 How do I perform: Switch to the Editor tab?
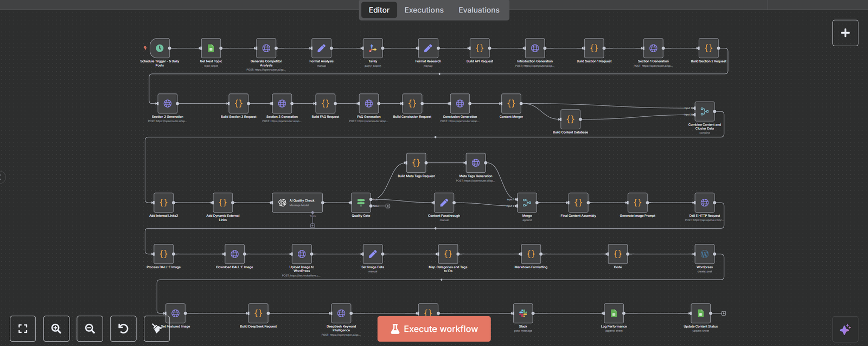379,10
